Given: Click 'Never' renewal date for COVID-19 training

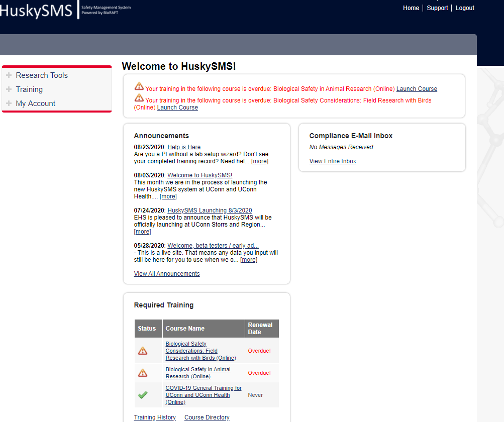Looking at the screenshot, I should (256, 395).
